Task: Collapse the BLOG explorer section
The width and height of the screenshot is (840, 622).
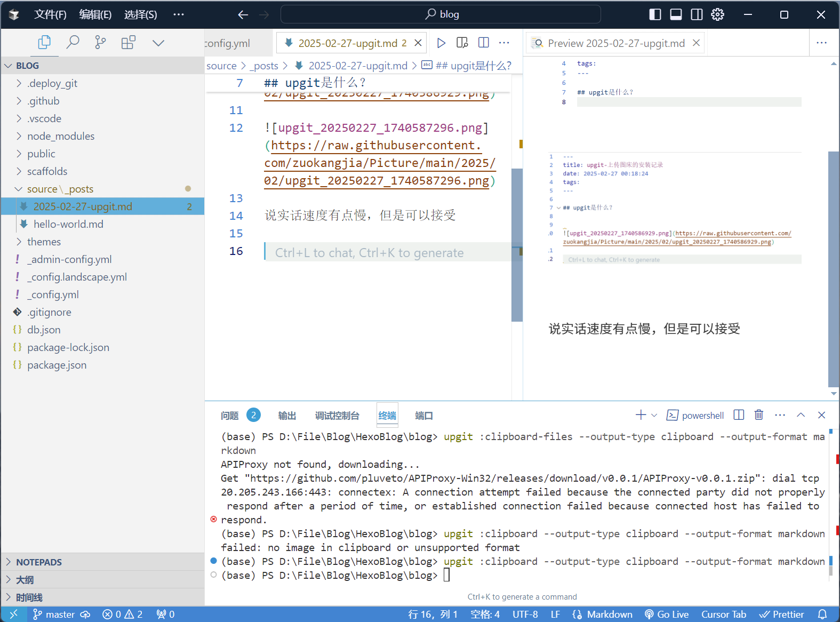Action: [x=102, y=66]
